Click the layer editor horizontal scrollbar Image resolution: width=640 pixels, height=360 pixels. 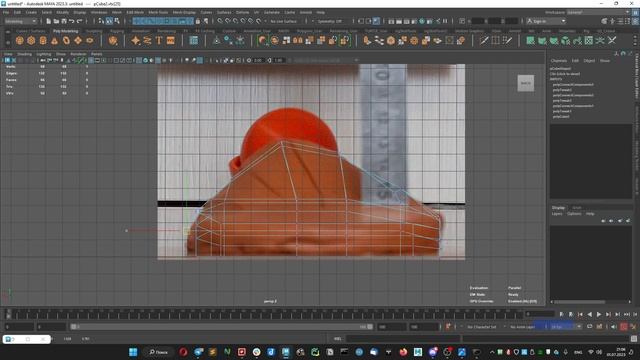pos(579,302)
